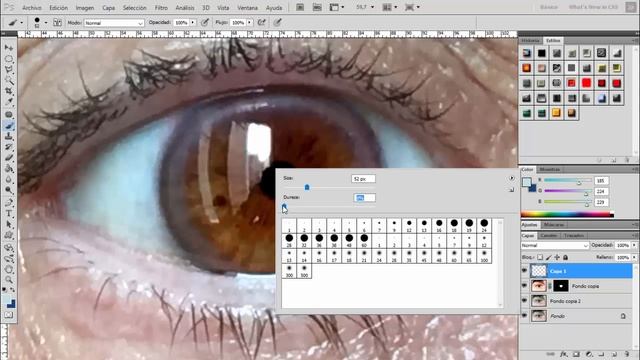
Task: Hide the Fondo copia 2 layer
Action: [x=524, y=301]
